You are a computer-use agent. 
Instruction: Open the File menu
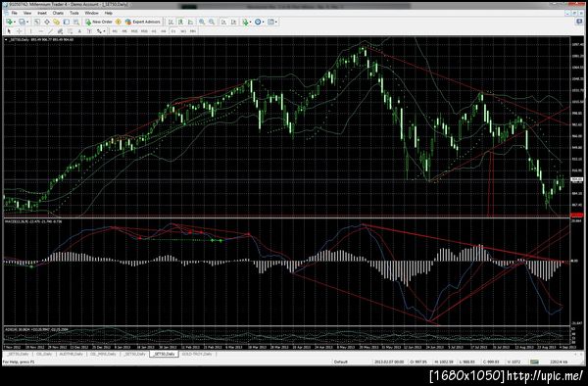(15, 13)
